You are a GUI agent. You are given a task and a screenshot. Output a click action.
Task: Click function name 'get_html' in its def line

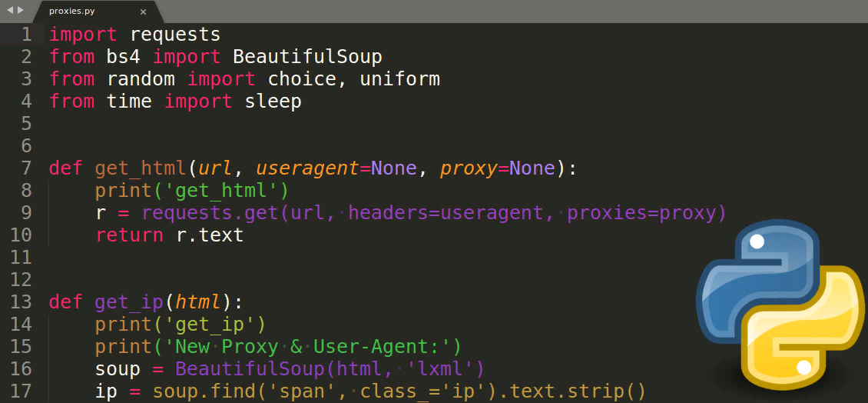[x=141, y=168]
